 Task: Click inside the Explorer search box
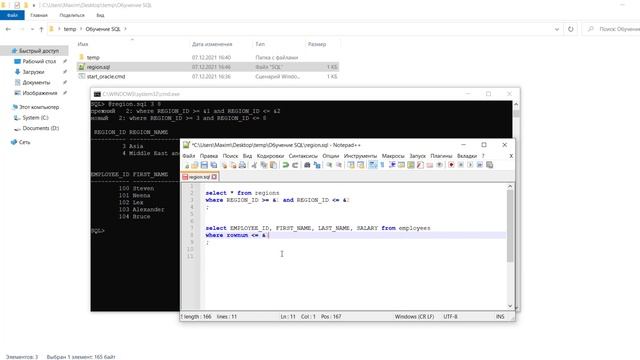[x=612, y=29]
